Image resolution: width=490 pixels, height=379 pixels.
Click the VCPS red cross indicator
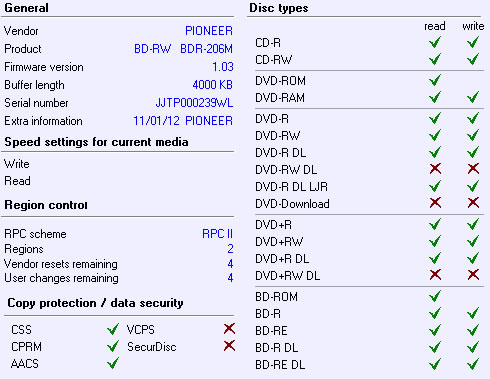pyautogui.click(x=229, y=329)
